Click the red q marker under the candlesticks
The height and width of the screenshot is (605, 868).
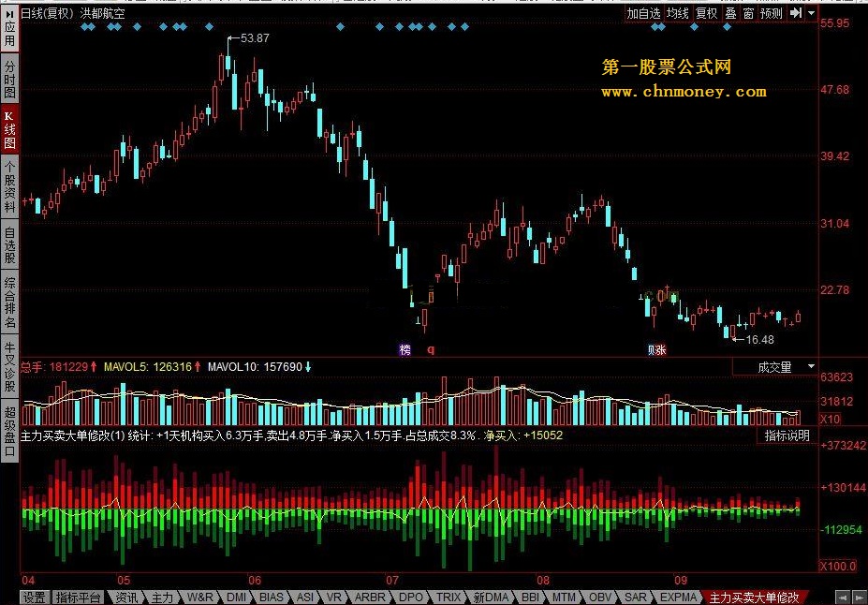point(431,350)
